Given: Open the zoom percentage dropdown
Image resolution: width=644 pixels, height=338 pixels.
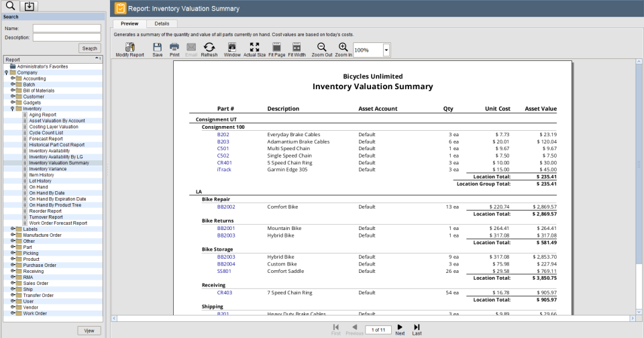Looking at the screenshot, I should coord(386,50).
